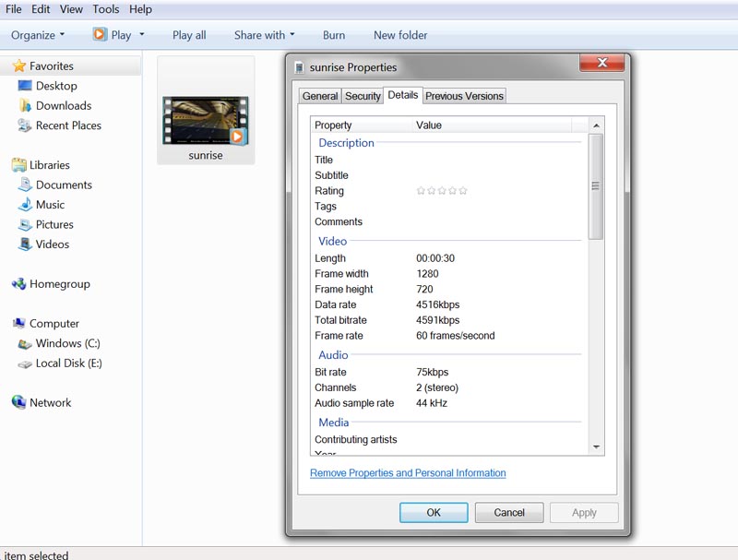The height and width of the screenshot is (560, 738).
Task: Click the Homegroup icon in sidebar
Action: (18, 284)
